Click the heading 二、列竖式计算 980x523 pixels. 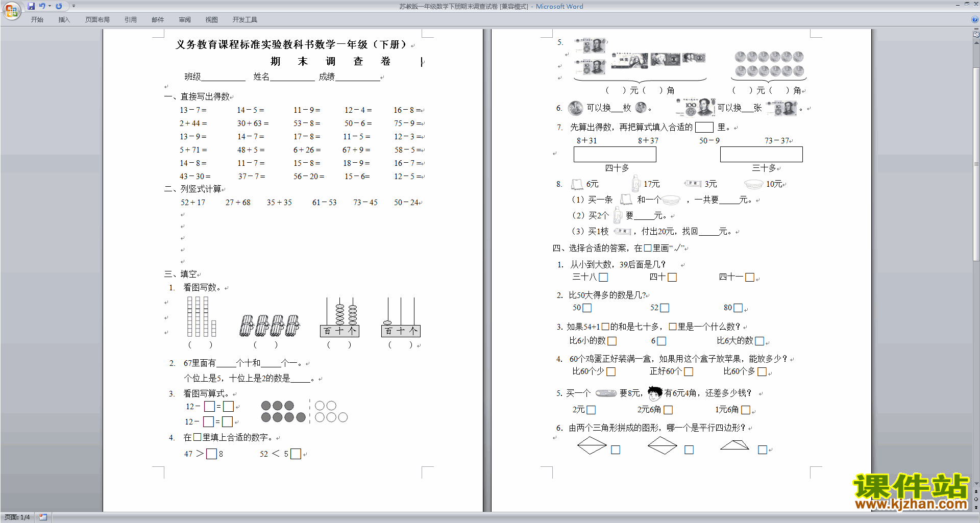(193, 189)
